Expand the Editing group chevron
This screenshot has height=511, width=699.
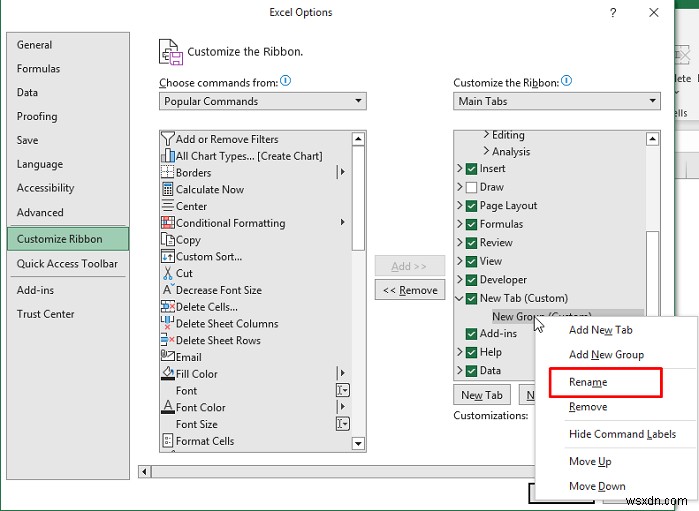[x=486, y=134]
